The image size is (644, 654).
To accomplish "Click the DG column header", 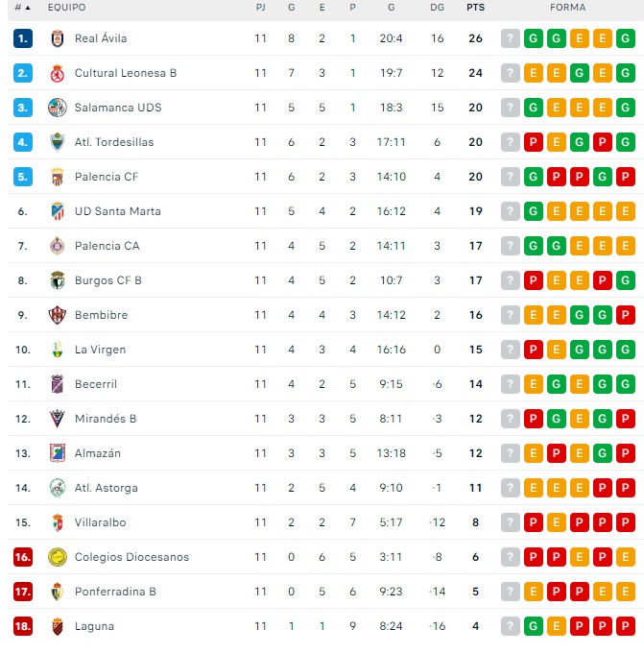I will (438, 8).
